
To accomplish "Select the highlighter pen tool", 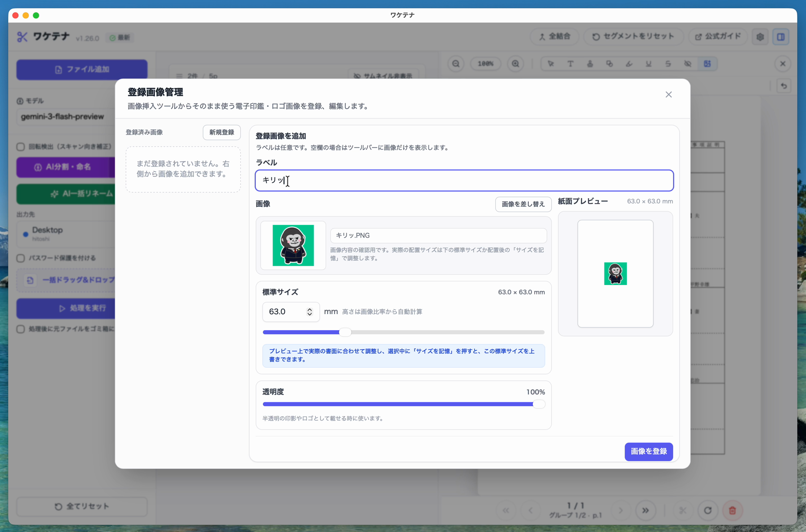I will click(x=629, y=64).
